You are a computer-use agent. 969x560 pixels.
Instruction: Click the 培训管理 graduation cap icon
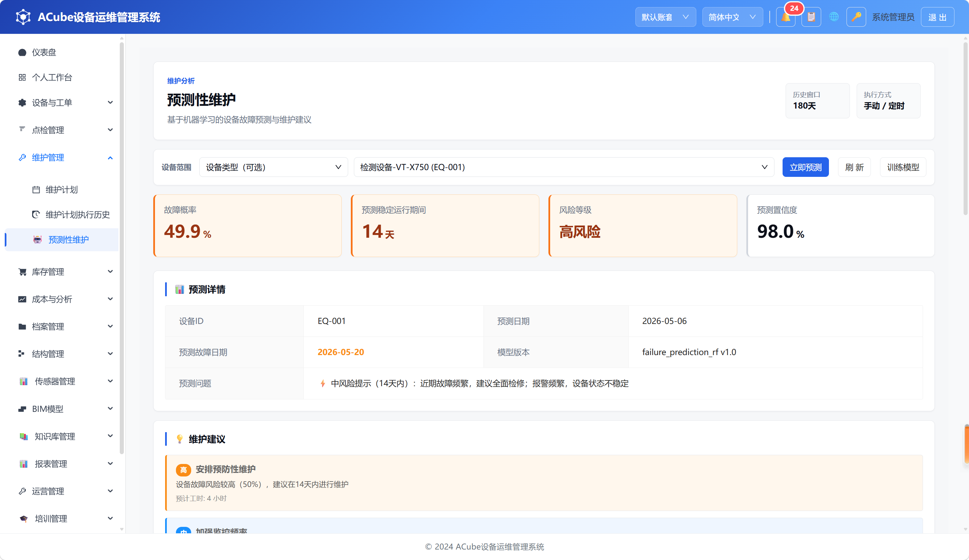pos(24,518)
